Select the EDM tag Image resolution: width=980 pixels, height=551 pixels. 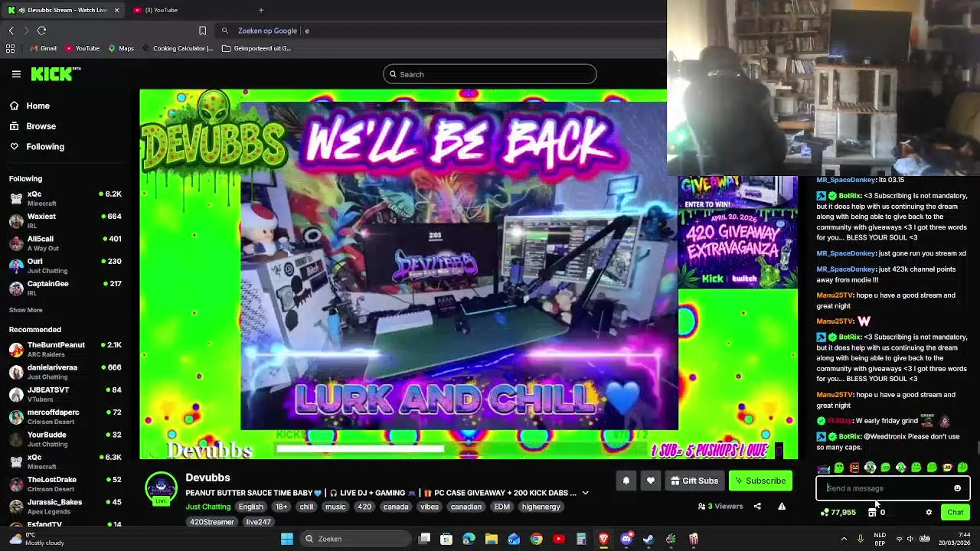click(x=501, y=507)
